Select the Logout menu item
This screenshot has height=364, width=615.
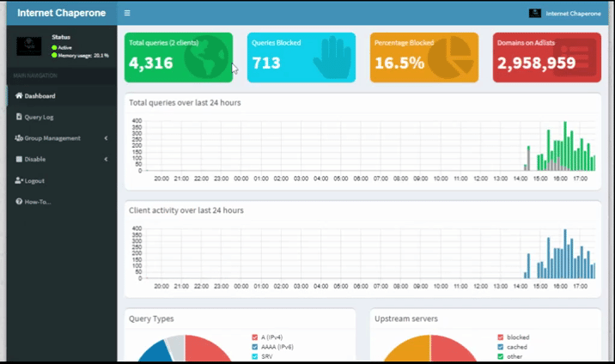[x=34, y=181]
